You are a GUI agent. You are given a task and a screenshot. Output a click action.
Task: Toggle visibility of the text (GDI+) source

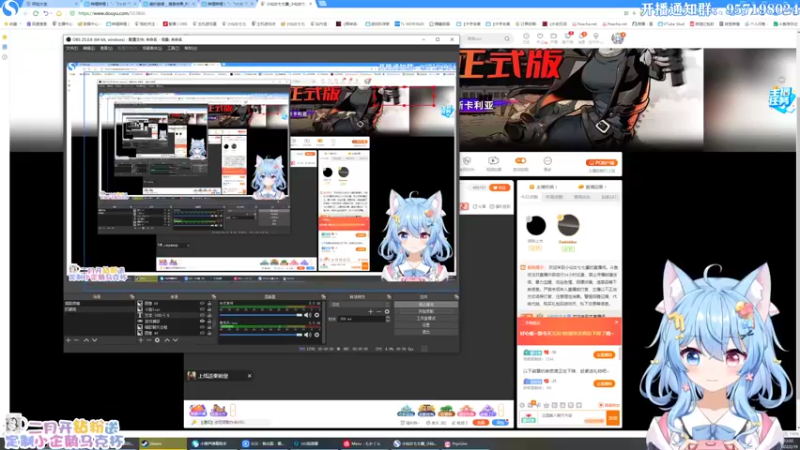coord(202,315)
